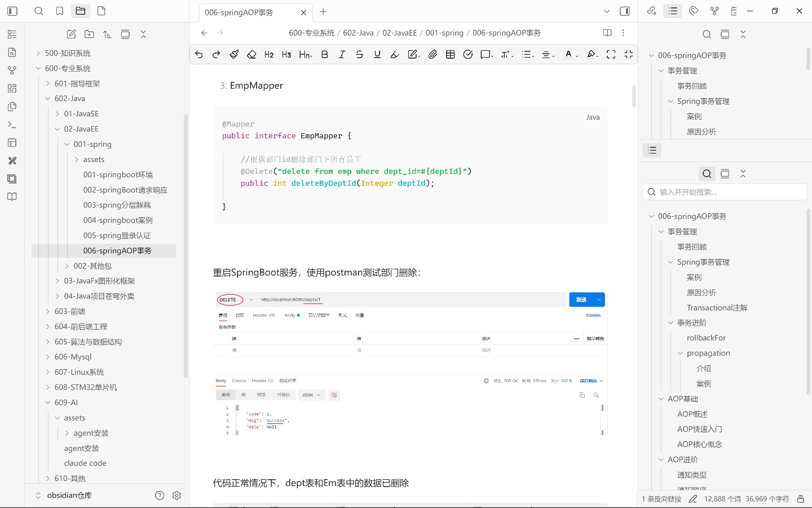This screenshot has height=508, width=812.
Task: Clear formatting with the eraser icon
Action: tap(251, 54)
